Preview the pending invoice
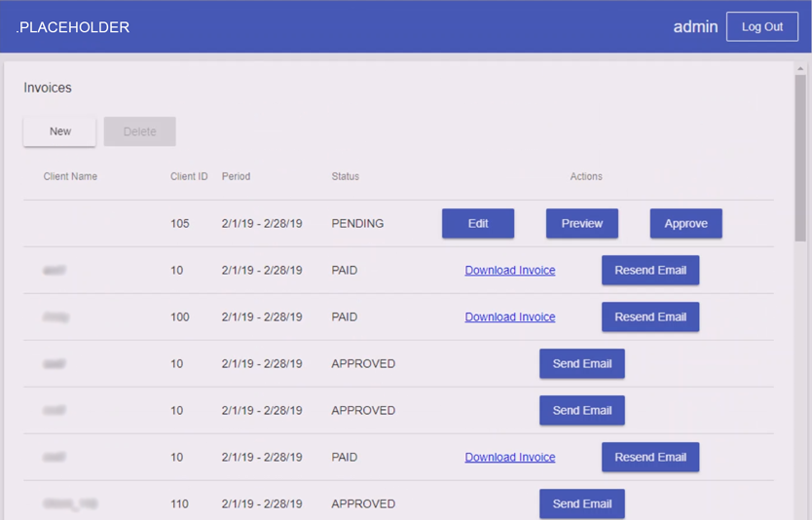This screenshot has width=812, height=520. pyautogui.click(x=582, y=223)
